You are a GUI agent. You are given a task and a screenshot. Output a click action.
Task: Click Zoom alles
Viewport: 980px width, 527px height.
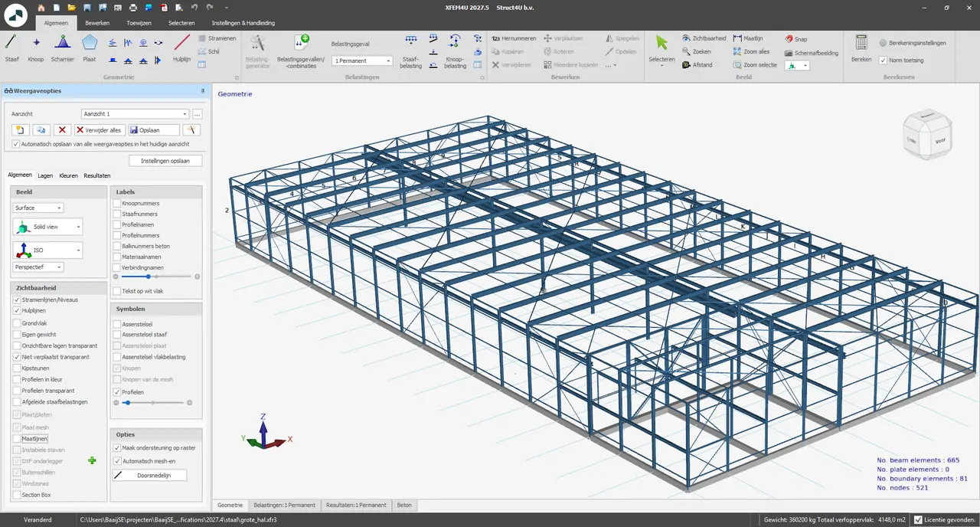click(751, 51)
